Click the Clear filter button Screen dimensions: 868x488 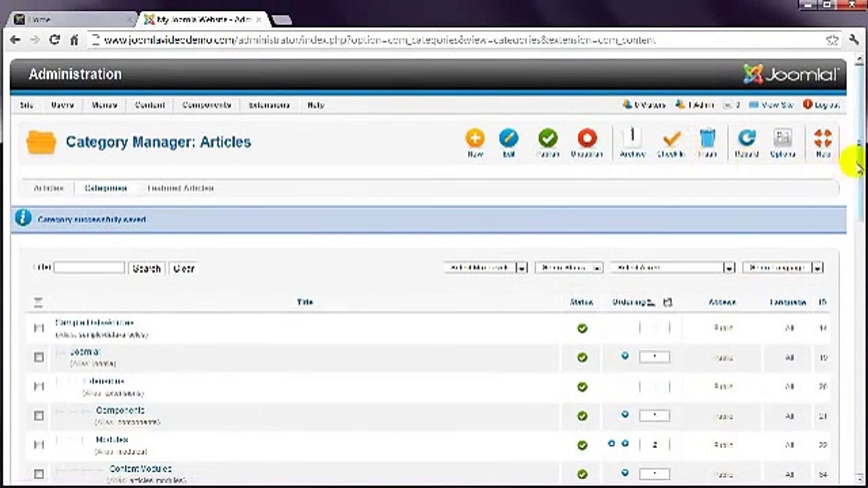pyautogui.click(x=183, y=268)
